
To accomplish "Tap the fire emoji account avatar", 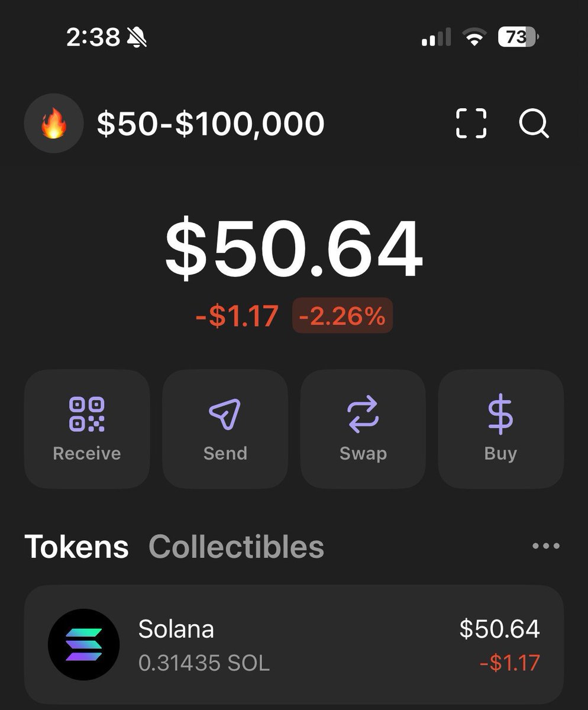I will [54, 124].
